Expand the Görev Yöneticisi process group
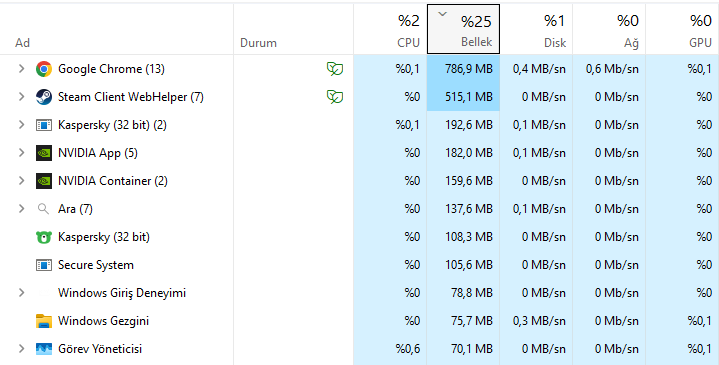Image resolution: width=719 pixels, height=365 pixels. coord(21,349)
